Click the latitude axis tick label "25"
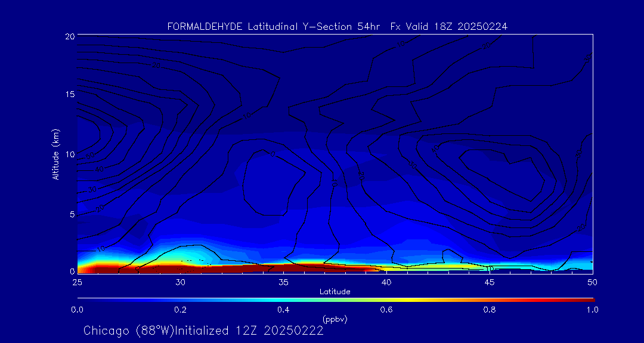Screen dimensions: 644x343 pos(77,282)
